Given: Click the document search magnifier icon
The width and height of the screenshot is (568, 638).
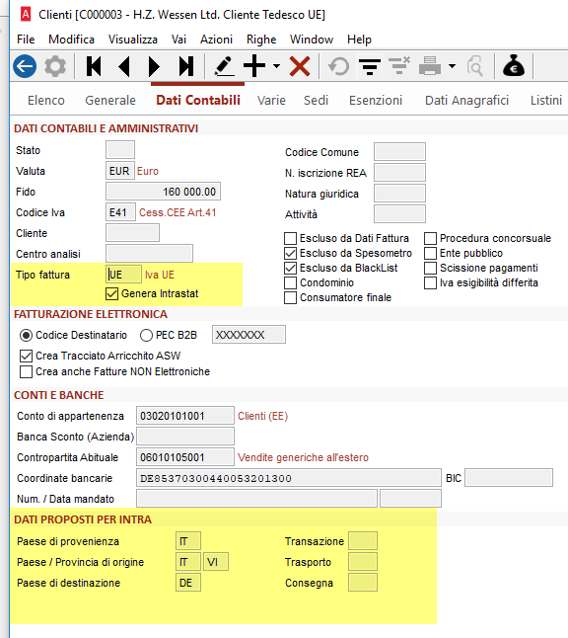Looking at the screenshot, I should [x=475, y=66].
